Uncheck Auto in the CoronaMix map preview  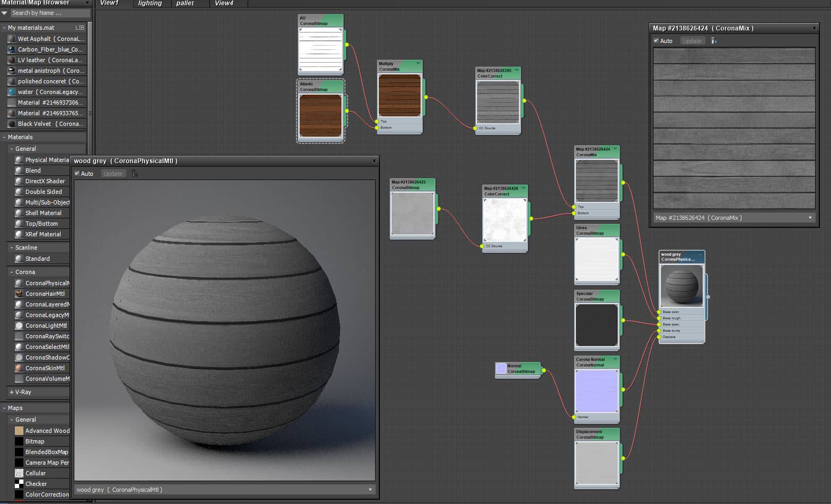[x=656, y=41]
